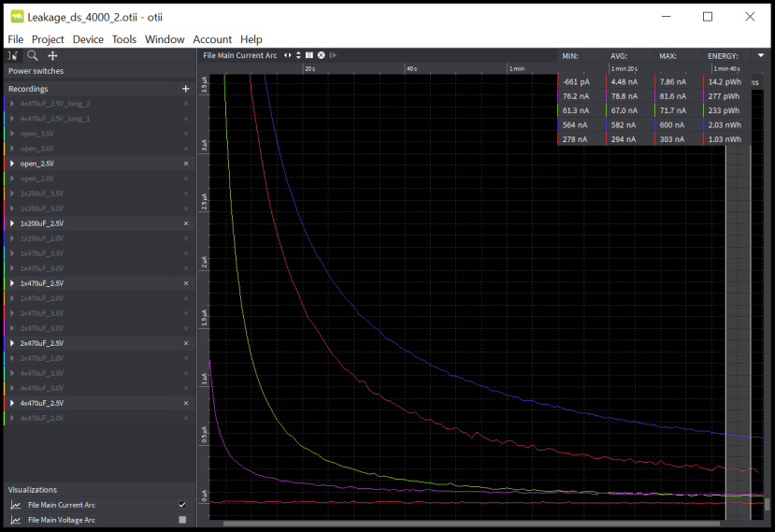Select the 2x470uF_2.0V recording row

pos(100,358)
